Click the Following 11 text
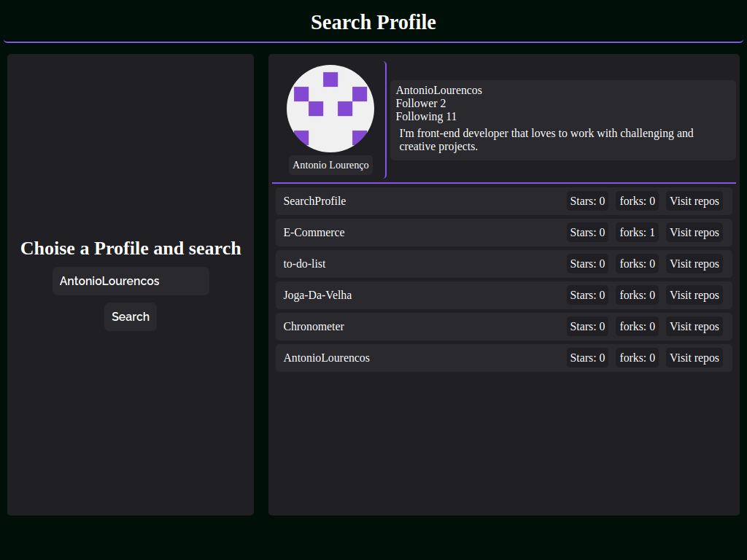Image resolution: width=747 pixels, height=560 pixels. tap(426, 116)
